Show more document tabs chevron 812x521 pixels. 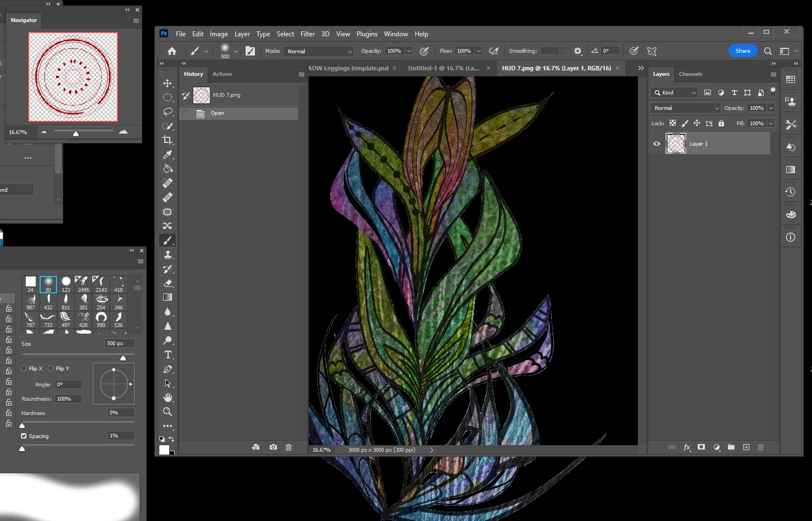(641, 68)
